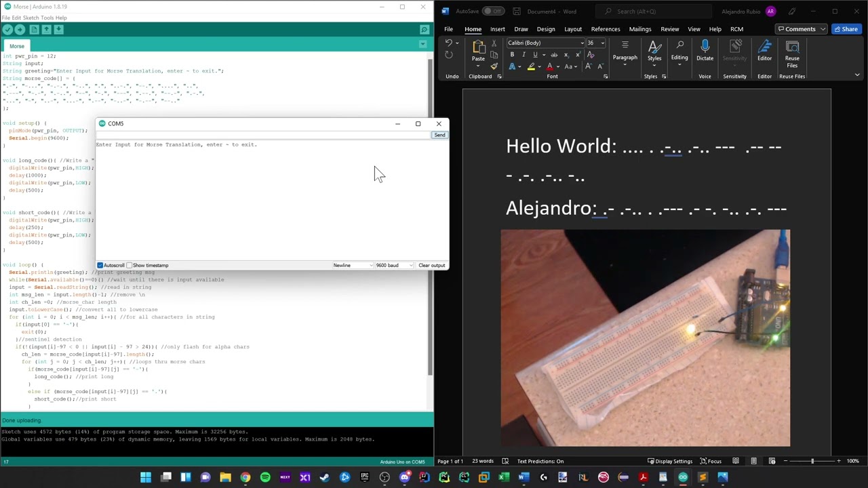
Task: Click the Share button in Word
Action: click(x=846, y=29)
